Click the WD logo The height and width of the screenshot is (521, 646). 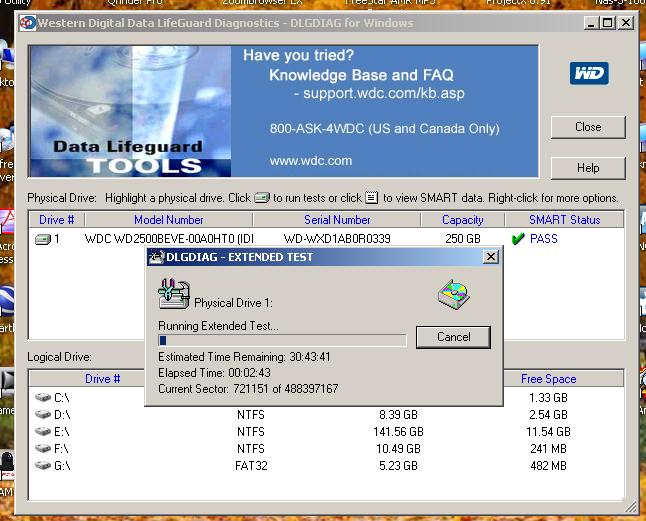[589, 73]
